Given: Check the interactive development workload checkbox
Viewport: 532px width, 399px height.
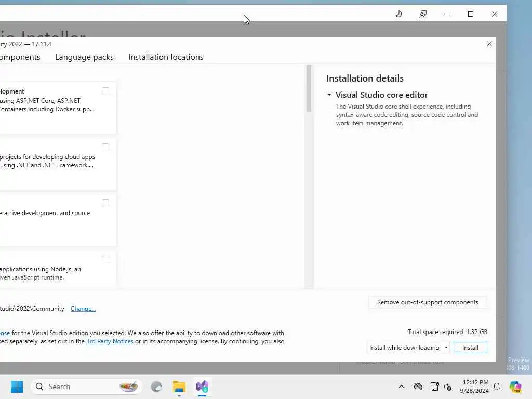Looking at the screenshot, I should (x=105, y=203).
